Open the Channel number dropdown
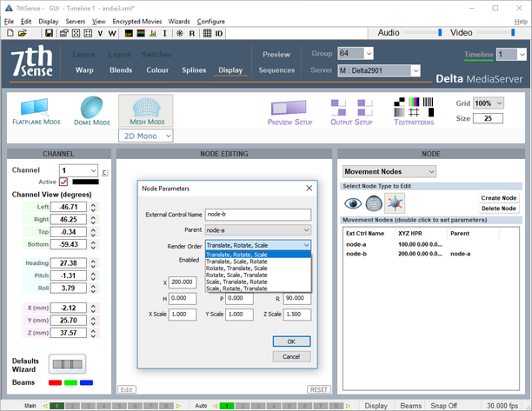The width and height of the screenshot is (532, 411). pos(78,170)
